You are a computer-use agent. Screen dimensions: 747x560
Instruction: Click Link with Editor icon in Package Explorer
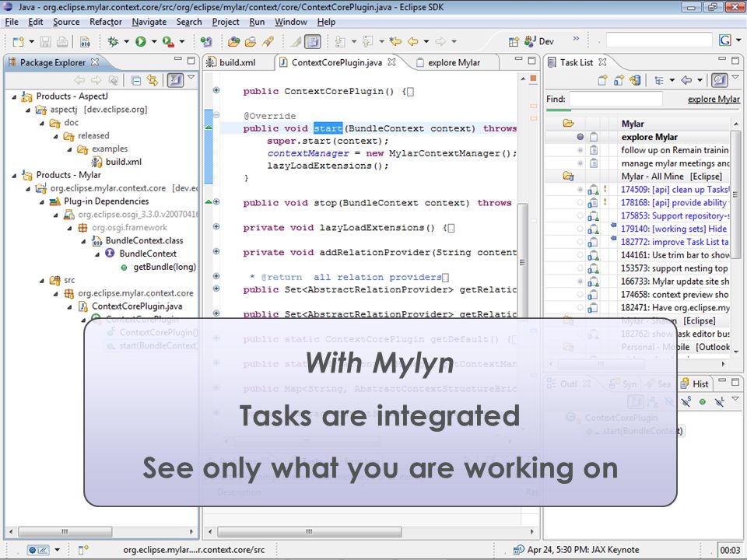(153, 80)
